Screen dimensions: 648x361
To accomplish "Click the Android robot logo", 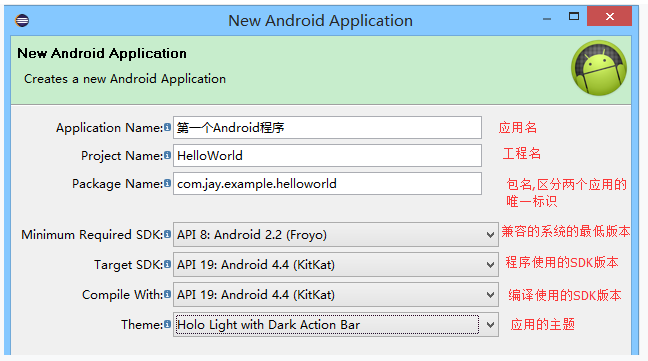I will pyautogui.click(x=599, y=68).
